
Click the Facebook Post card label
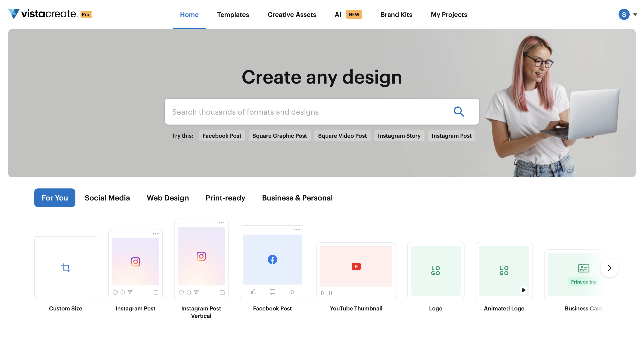(x=272, y=308)
